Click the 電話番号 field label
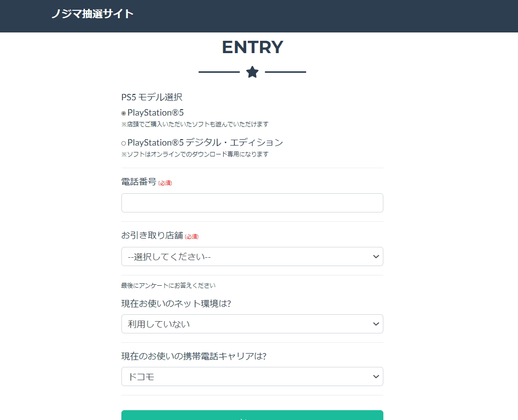 coord(139,182)
